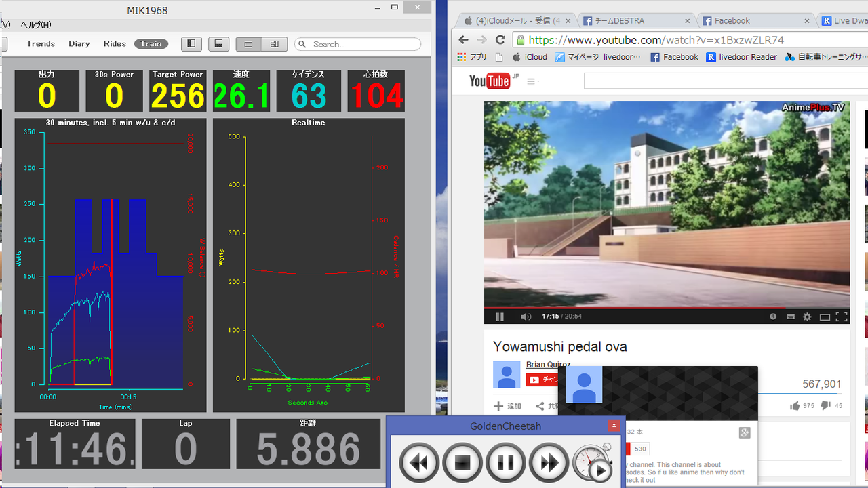Go back in Chrome browser
This screenshot has height=488, width=868.
pyautogui.click(x=464, y=39)
